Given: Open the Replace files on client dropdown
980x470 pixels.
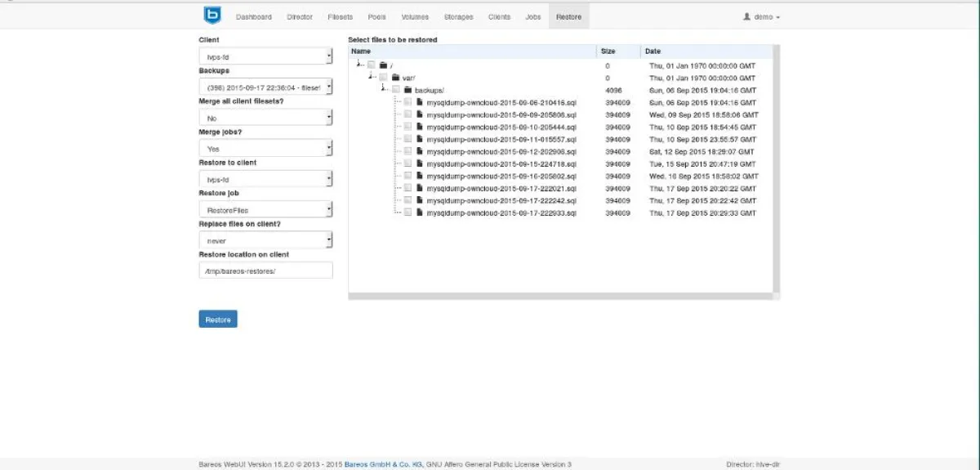Looking at the screenshot, I should [x=265, y=240].
